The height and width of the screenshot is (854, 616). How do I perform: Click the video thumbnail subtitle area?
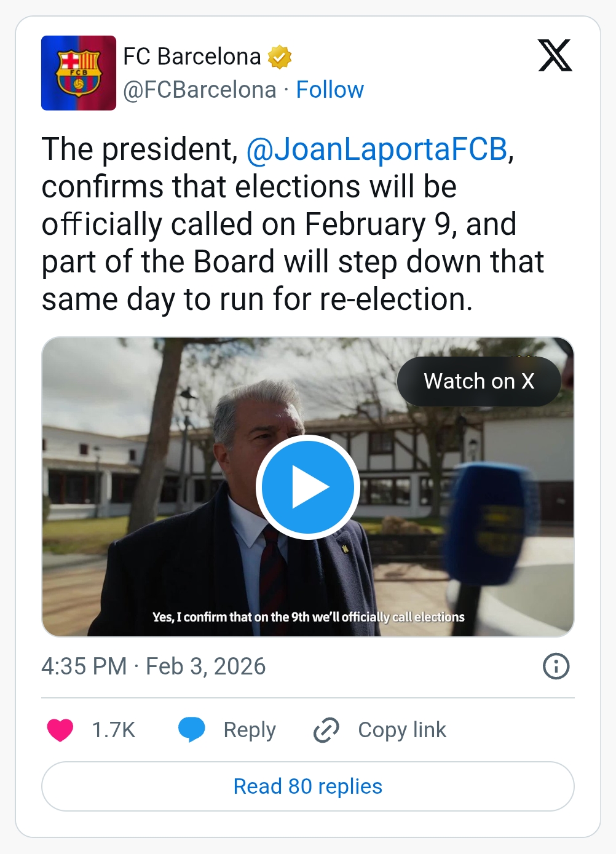(x=308, y=617)
